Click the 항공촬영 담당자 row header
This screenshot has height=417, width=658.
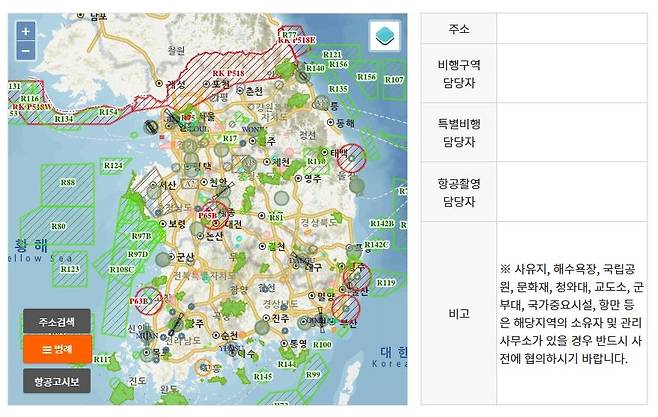(459, 192)
